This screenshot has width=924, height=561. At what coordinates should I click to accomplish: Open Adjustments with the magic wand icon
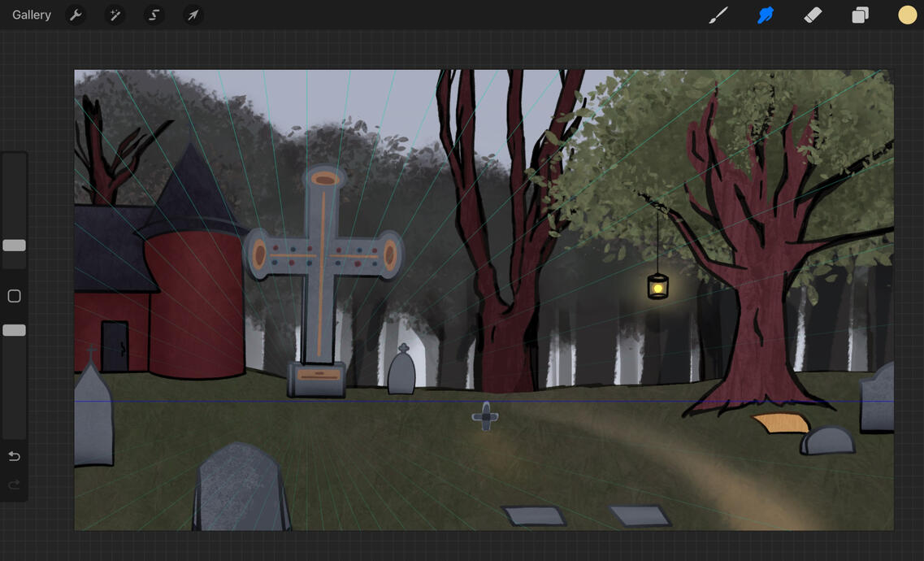pyautogui.click(x=115, y=15)
